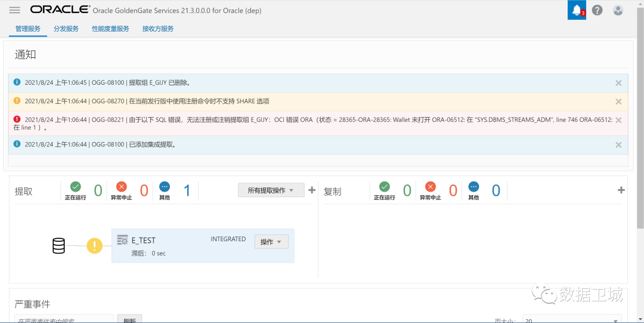Dismiss the E_GIJY 已删除 notification
The width and height of the screenshot is (644, 323).
pyautogui.click(x=618, y=83)
